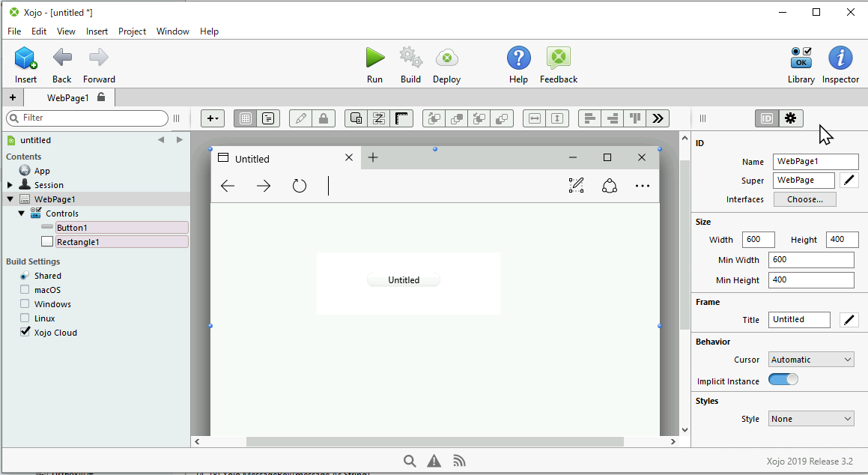The image size is (868, 475).
Task: Align left using the align icon
Action: [590, 118]
